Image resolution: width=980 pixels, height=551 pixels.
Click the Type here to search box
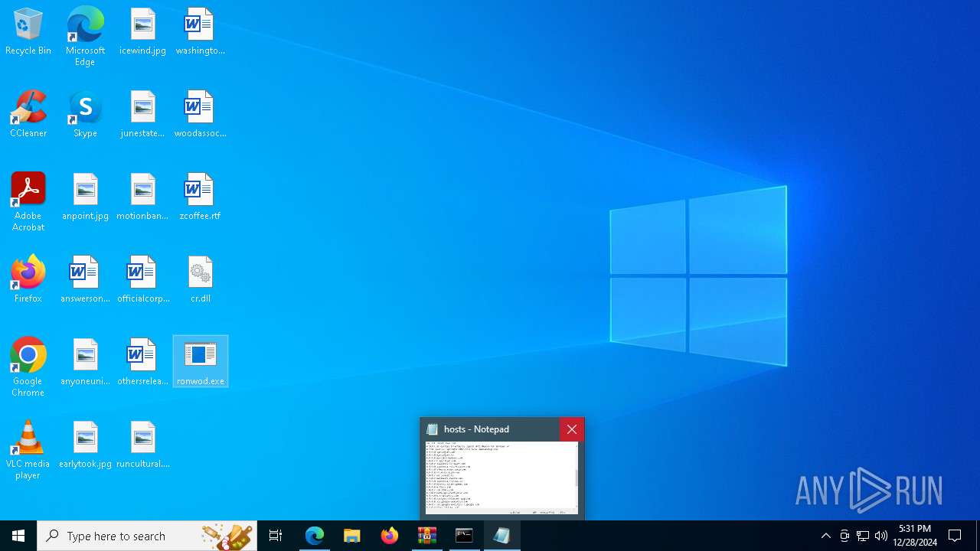[147, 536]
